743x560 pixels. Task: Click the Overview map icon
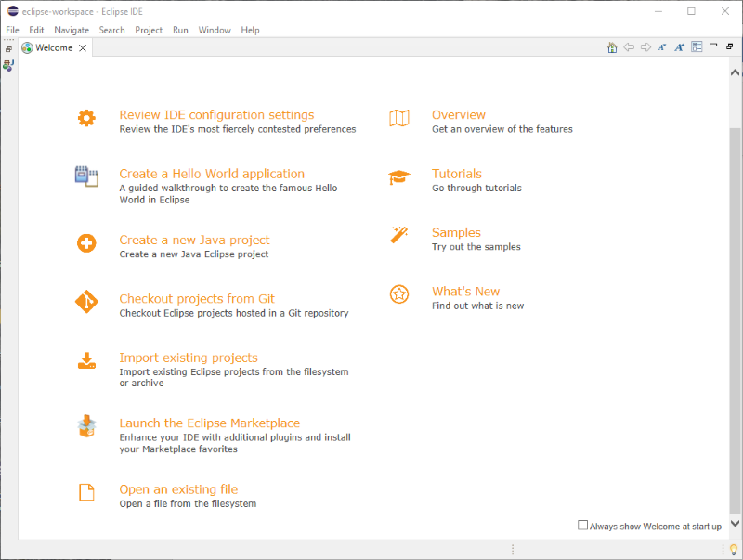399,118
